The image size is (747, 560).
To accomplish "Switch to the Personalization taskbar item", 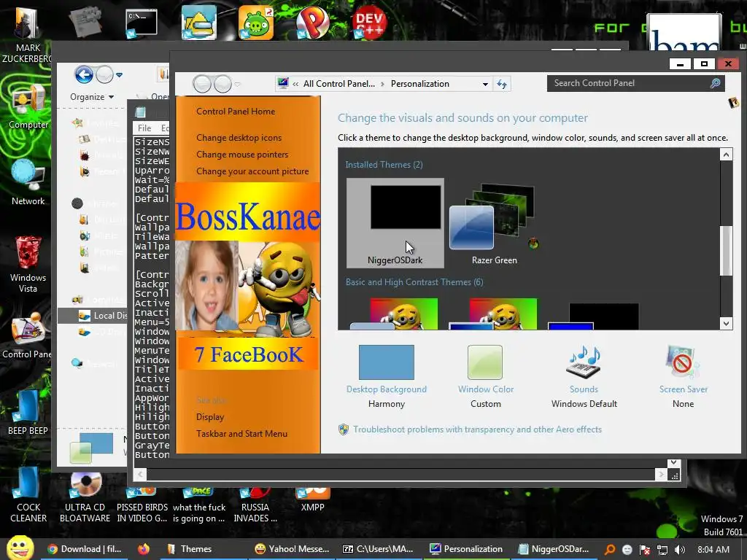I will click(466, 549).
